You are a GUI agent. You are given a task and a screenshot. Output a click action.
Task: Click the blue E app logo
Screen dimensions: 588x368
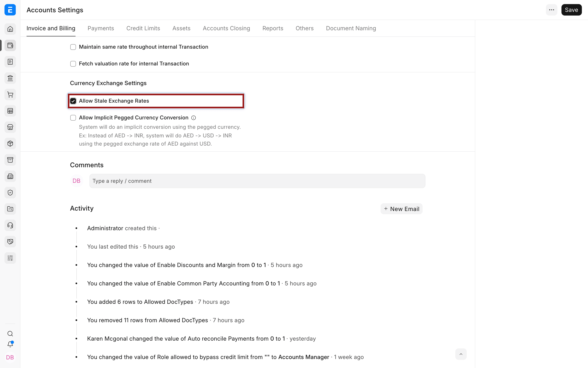coord(10,10)
